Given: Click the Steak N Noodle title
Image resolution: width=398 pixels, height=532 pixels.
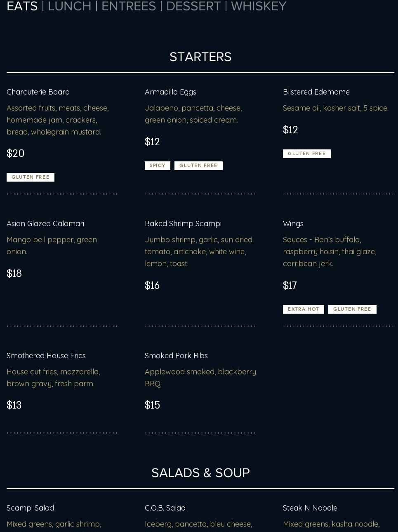Looking at the screenshot, I should [310, 508].
